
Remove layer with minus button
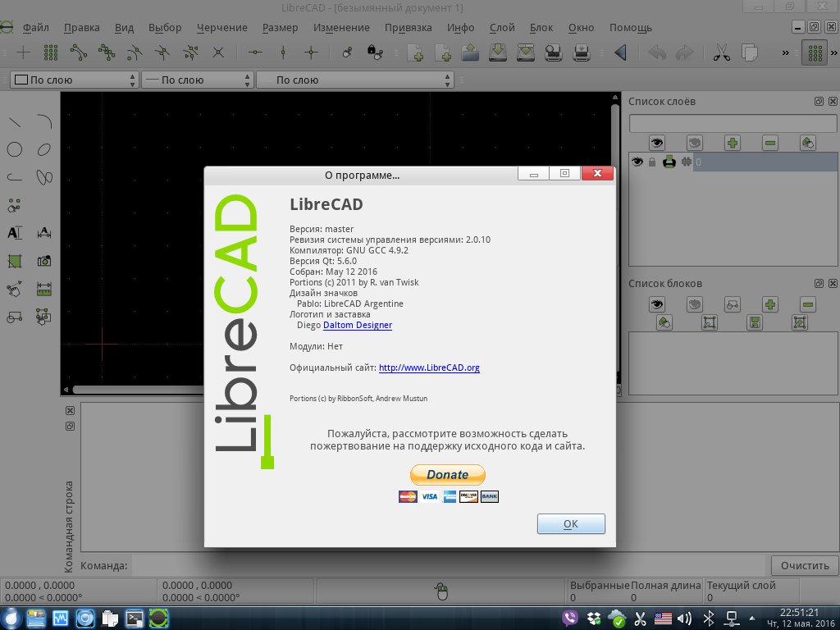point(769,143)
